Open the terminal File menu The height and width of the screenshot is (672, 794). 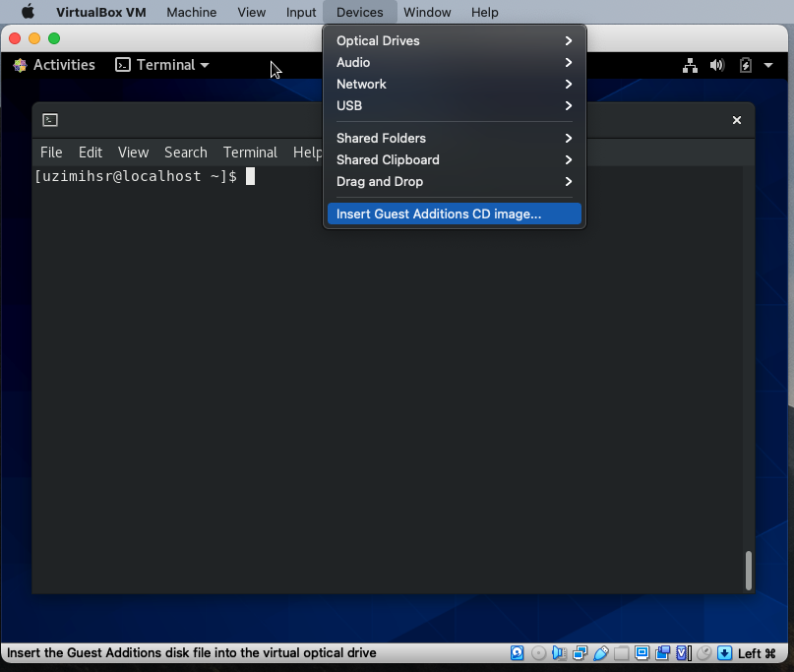pyautogui.click(x=51, y=153)
